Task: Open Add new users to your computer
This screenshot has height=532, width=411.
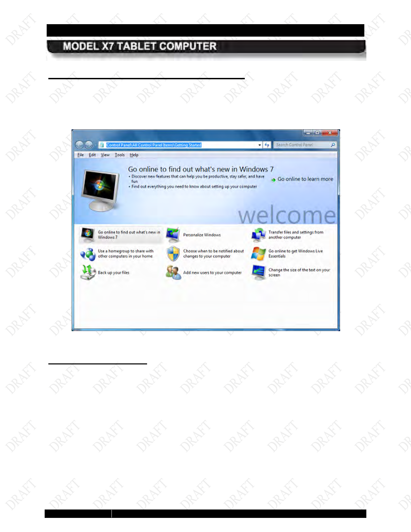Action: point(212,273)
